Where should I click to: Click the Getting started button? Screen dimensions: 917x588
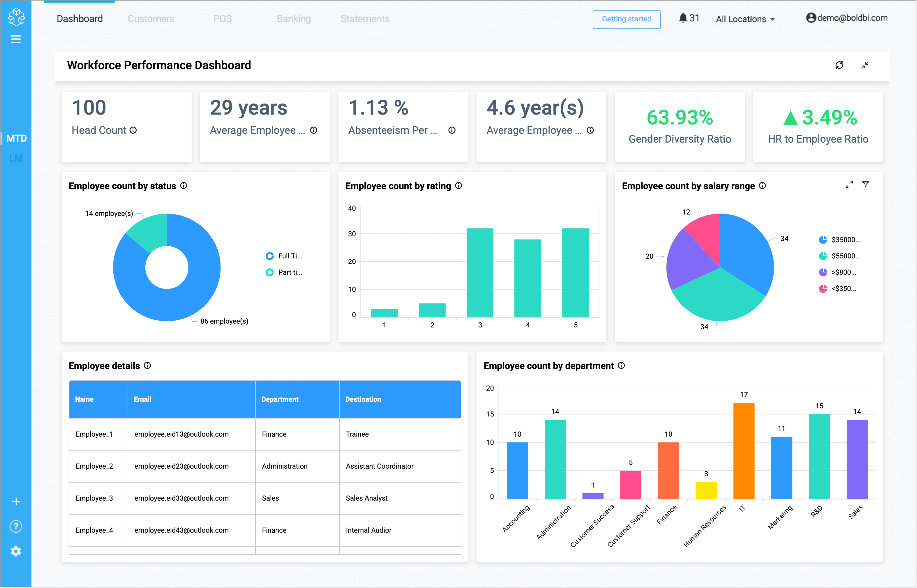pos(626,19)
